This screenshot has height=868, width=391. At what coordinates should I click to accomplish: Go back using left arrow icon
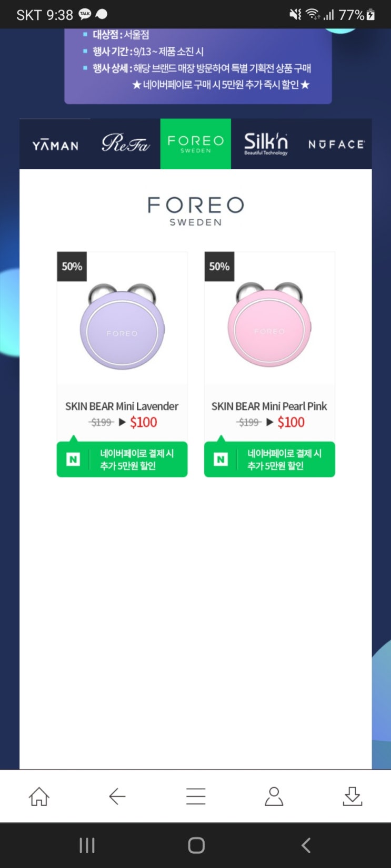tap(117, 796)
